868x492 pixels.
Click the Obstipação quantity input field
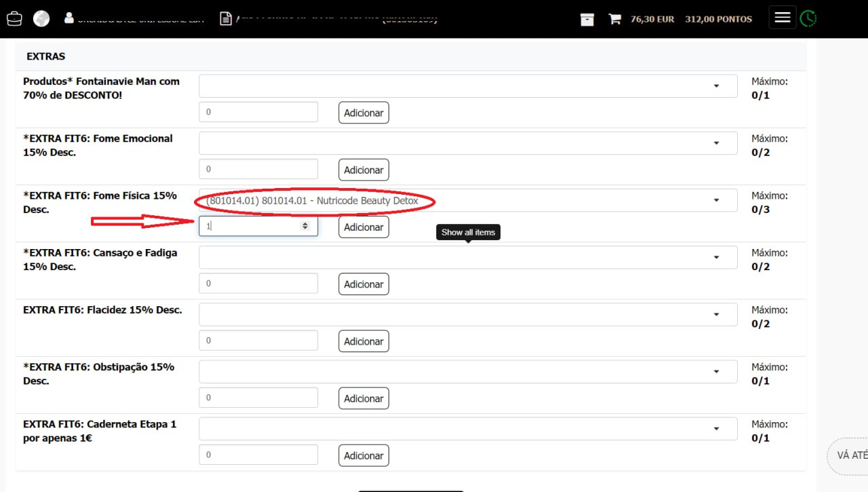click(258, 398)
